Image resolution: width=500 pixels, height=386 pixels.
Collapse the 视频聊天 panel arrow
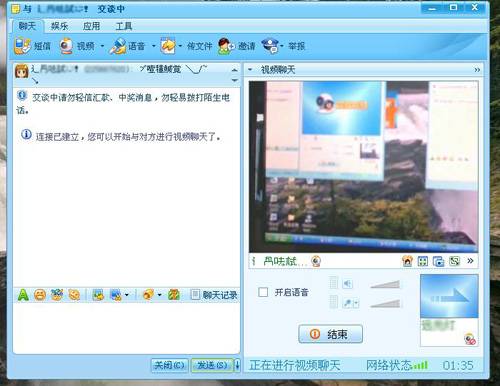click(250, 70)
